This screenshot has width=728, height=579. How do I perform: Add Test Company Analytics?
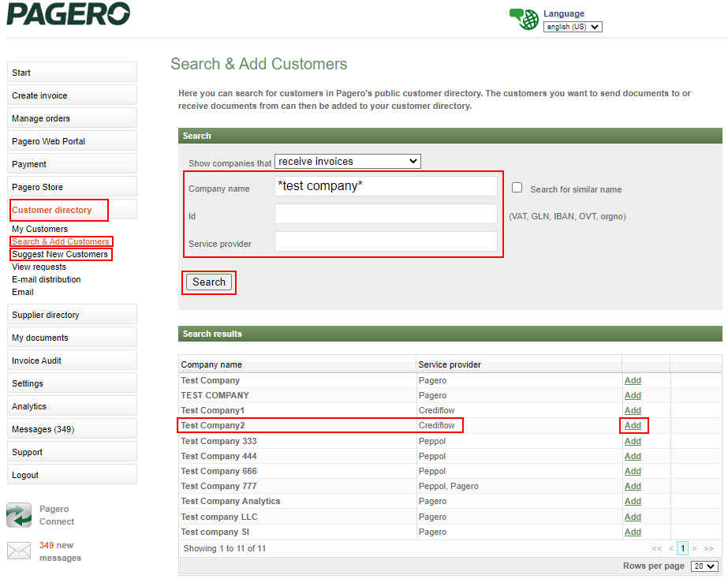click(x=633, y=501)
